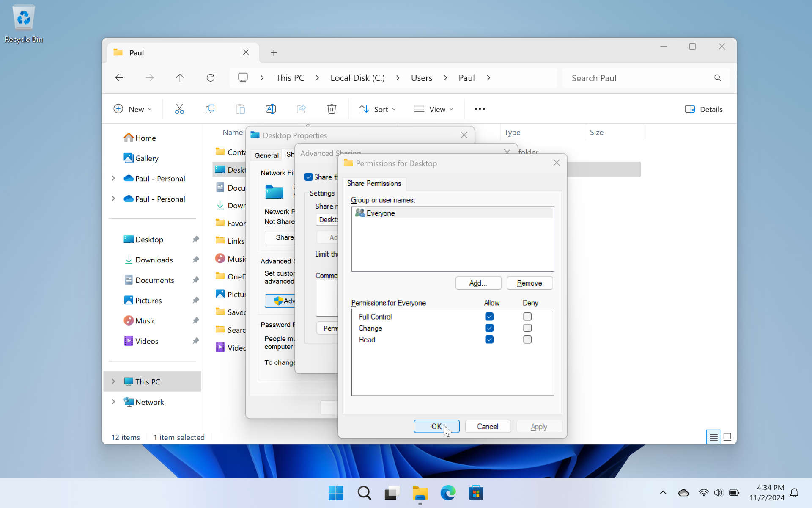
Task: Check Deny for Change permission
Action: (x=527, y=328)
